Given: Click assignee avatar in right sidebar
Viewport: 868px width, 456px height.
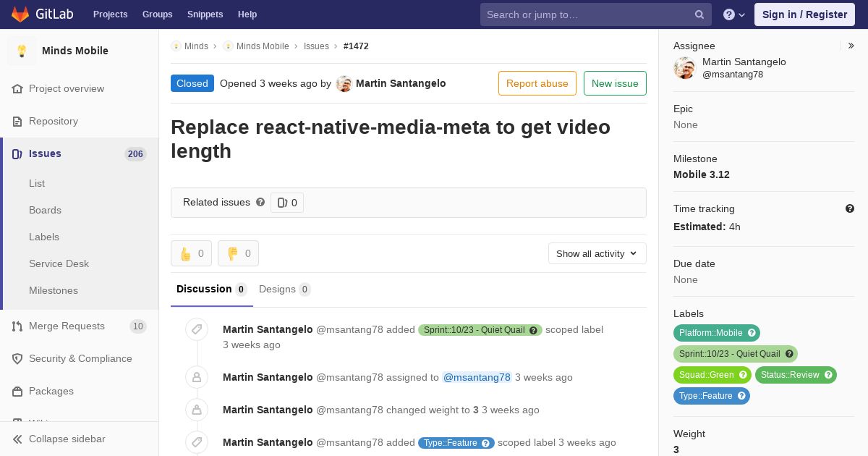Looking at the screenshot, I should [684, 68].
